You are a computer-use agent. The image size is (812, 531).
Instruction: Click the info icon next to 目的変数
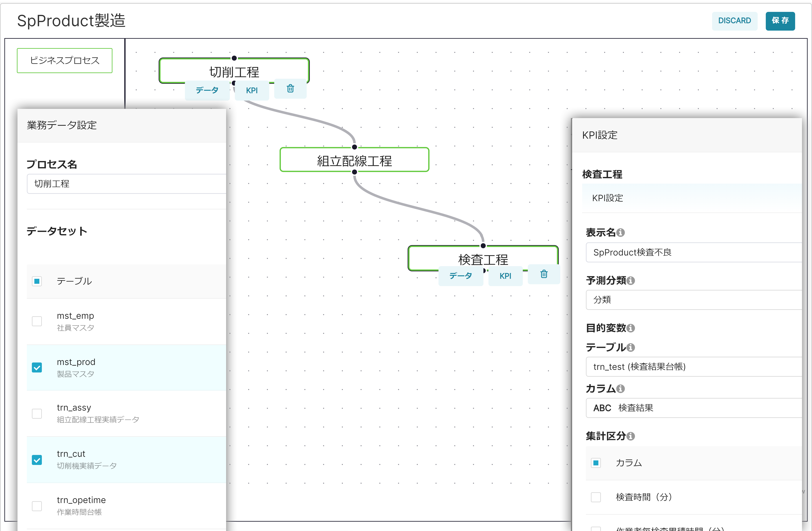pos(631,328)
